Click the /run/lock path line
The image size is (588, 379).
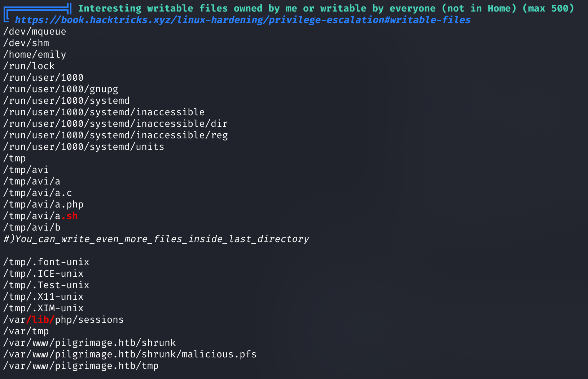coord(29,66)
